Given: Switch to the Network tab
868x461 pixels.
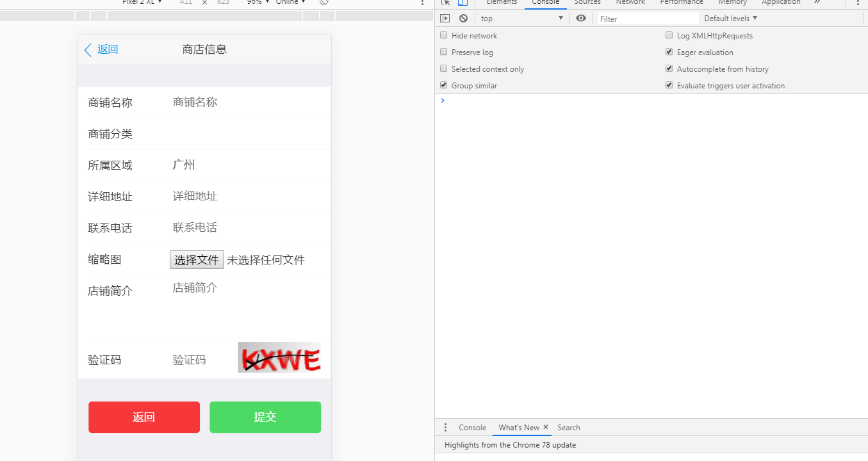Looking at the screenshot, I should point(630,3).
